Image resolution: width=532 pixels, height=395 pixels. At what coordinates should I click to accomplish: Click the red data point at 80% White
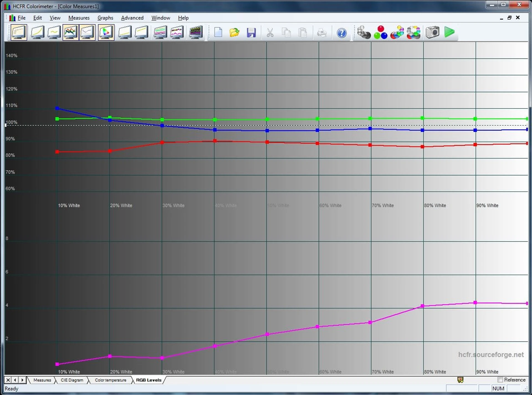pos(422,147)
